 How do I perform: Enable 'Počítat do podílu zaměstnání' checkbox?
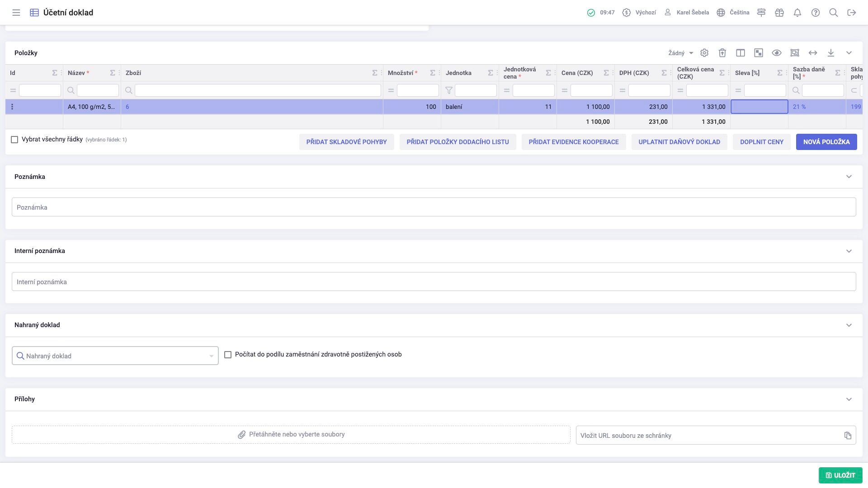(228, 355)
